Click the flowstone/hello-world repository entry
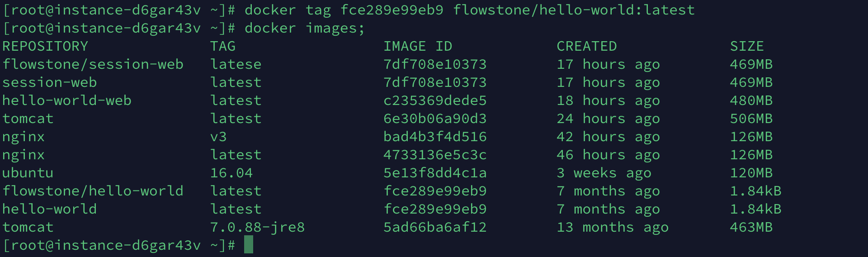868x257 pixels. pyautogui.click(x=93, y=191)
